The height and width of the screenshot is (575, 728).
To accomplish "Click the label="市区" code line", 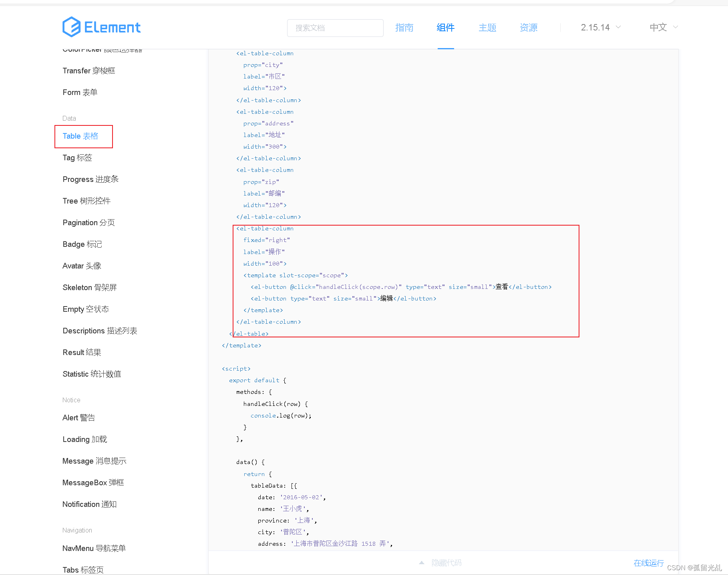I will 264,77.
